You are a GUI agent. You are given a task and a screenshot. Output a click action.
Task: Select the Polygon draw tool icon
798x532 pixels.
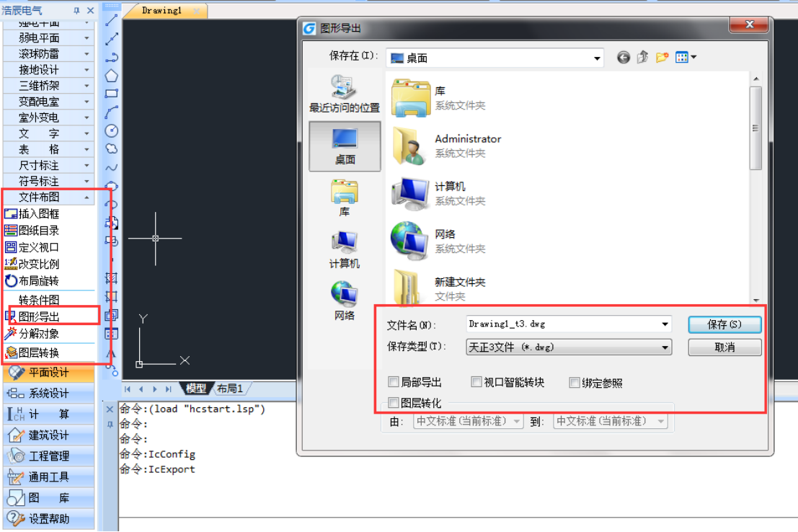pyautogui.click(x=112, y=76)
